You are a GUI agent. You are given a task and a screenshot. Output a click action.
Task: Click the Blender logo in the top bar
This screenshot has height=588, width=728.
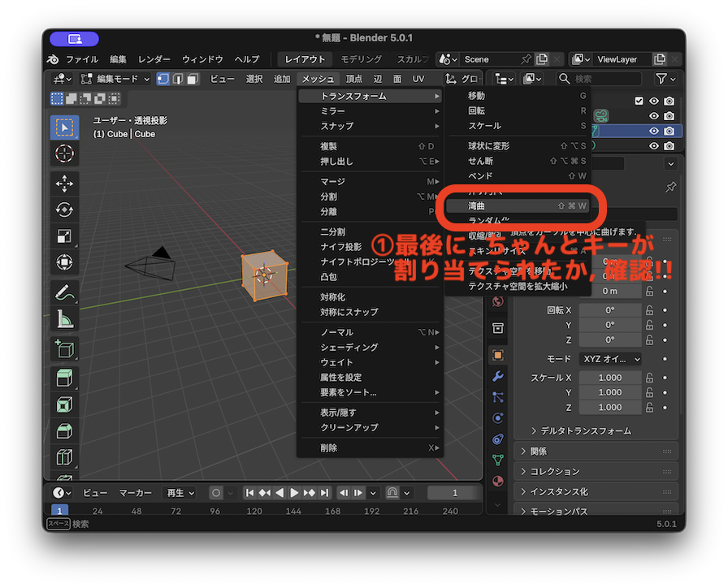tap(53, 59)
